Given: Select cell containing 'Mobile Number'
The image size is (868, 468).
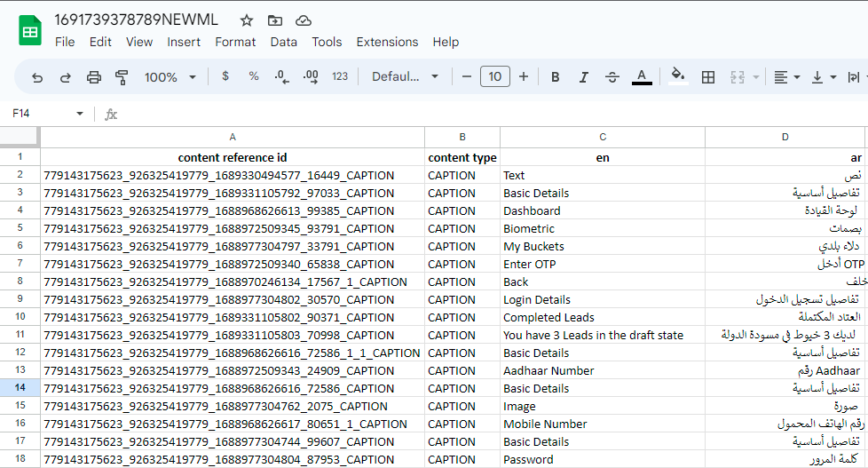Looking at the screenshot, I should (x=603, y=424).
